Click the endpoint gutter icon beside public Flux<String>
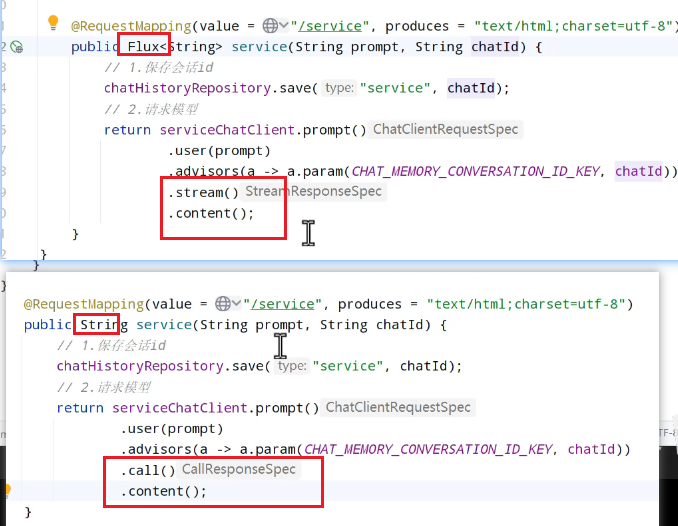 click(x=16, y=47)
